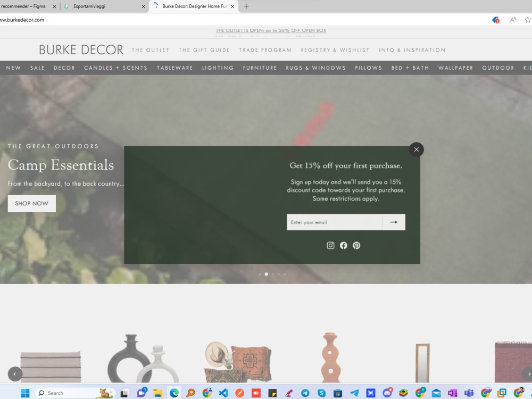Viewport: 532px width, 399px height.
Task: Open the Windows Start menu
Action: point(25,393)
